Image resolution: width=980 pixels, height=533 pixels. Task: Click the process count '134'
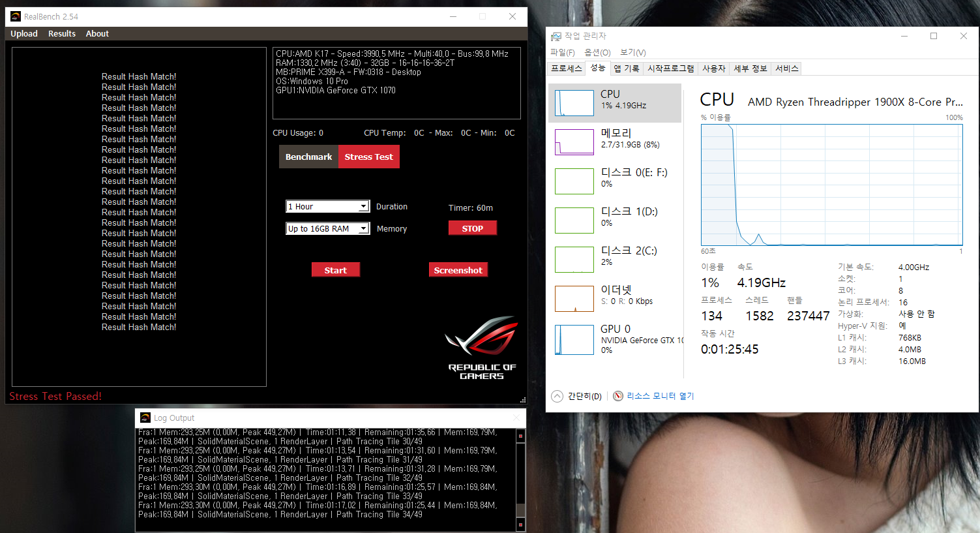[x=711, y=316]
